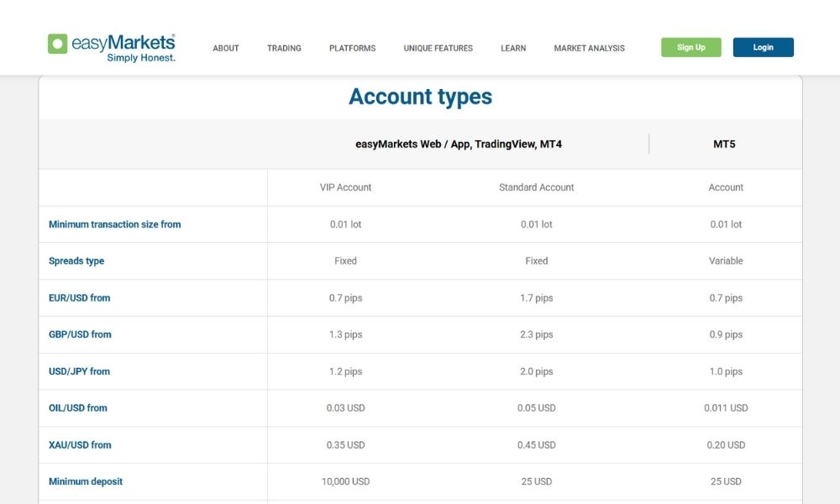
Task: Open the Trading menu
Action: coord(284,49)
